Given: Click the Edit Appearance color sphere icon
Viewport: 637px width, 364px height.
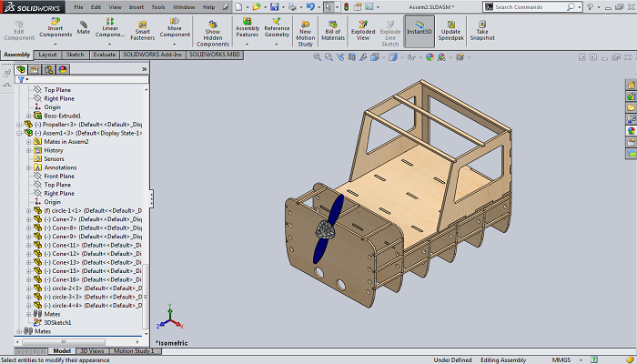Looking at the screenshot, I should pos(430,57).
